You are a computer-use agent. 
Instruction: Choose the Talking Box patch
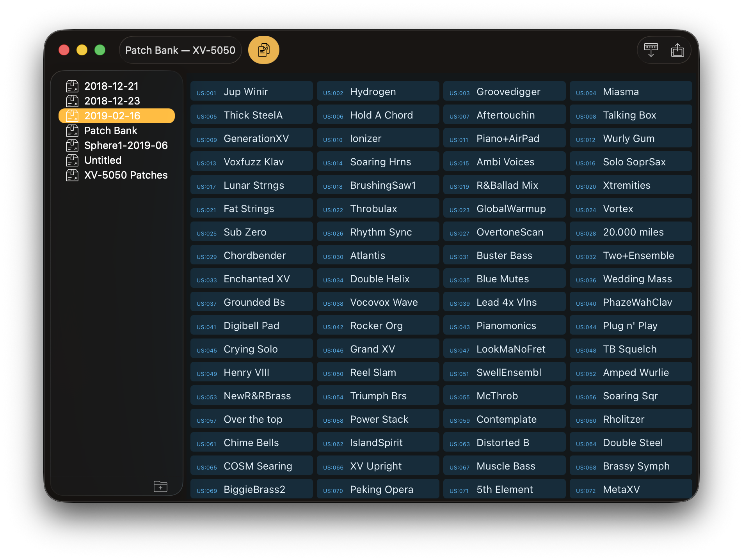631,115
